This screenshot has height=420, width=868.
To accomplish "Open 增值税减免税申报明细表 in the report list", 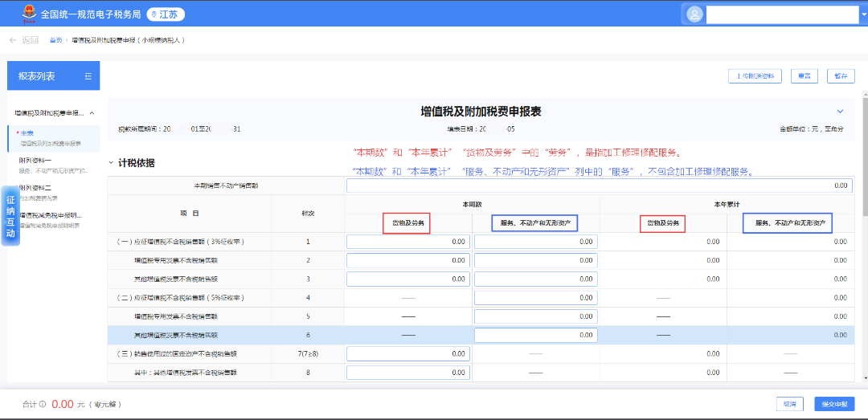I will click(x=51, y=215).
